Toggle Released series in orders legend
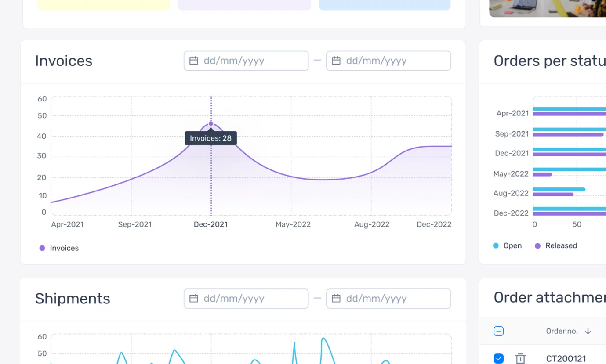 (556, 245)
